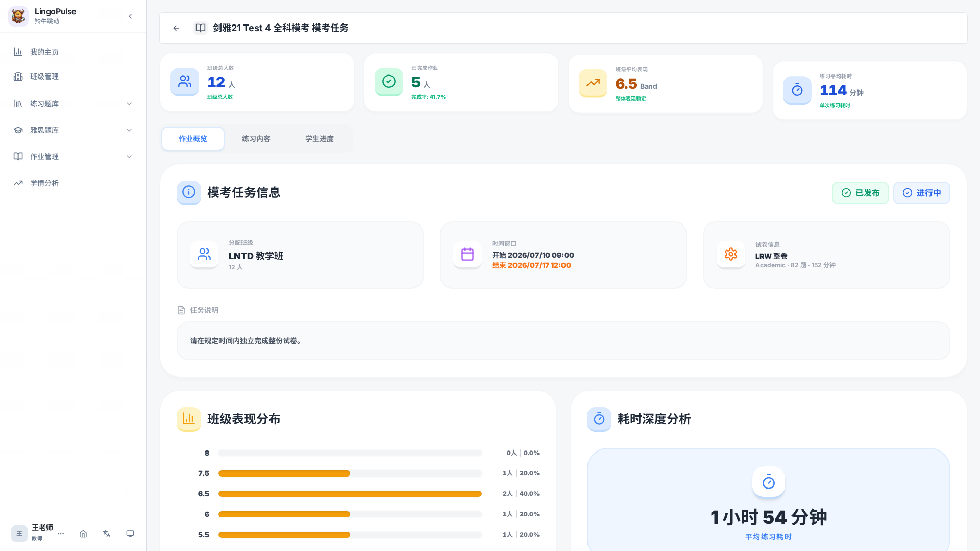Image resolution: width=980 pixels, height=551 pixels.
Task: Click the 已完成作业 check circle icon
Action: [389, 82]
